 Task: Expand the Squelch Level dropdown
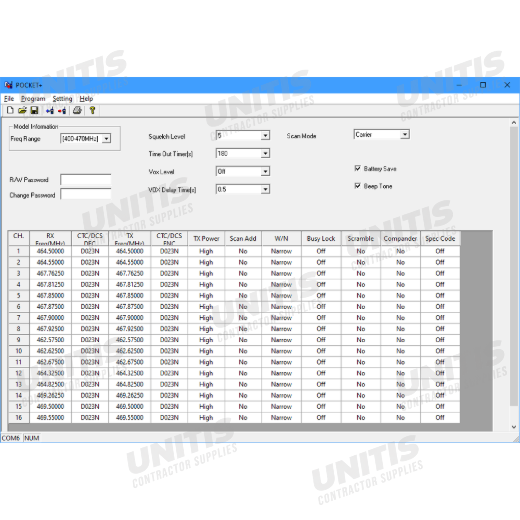tap(265, 135)
